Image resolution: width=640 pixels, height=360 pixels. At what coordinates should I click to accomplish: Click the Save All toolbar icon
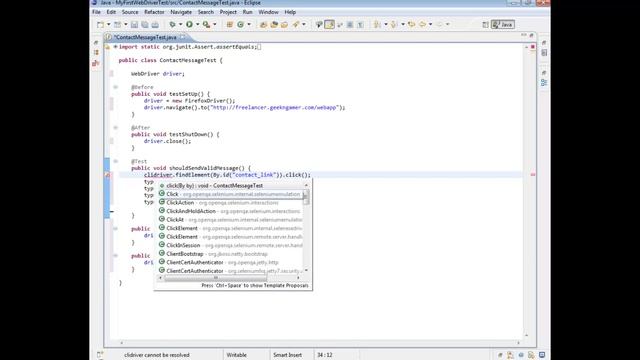coord(145,24)
